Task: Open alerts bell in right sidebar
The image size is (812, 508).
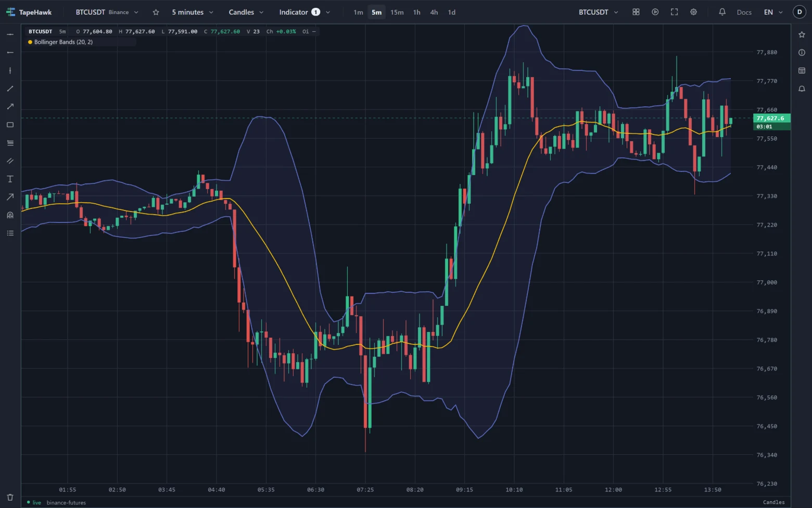Action: click(802, 89)
